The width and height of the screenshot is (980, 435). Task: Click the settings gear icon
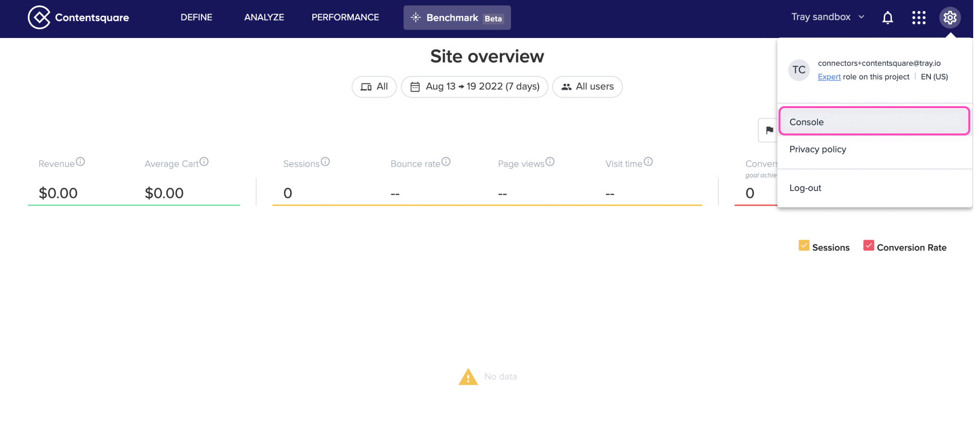coord(950,18)
